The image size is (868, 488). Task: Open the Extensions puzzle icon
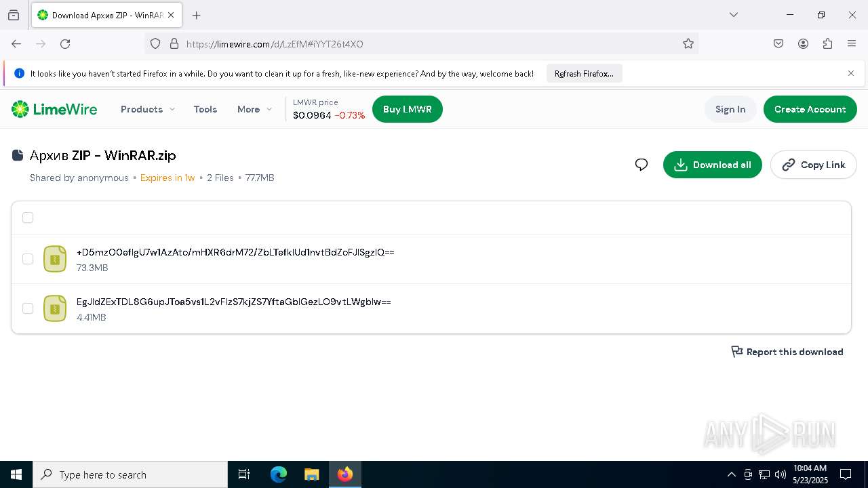click(x=827, y=43)
